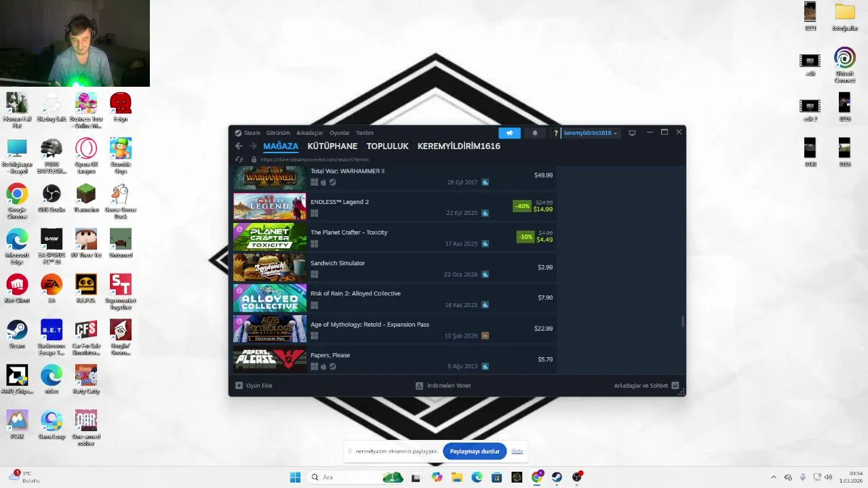The width and height of the screenshot is (868, 488).
Task: Switch Steam to Big Picture mode icon
Action: 632,133
